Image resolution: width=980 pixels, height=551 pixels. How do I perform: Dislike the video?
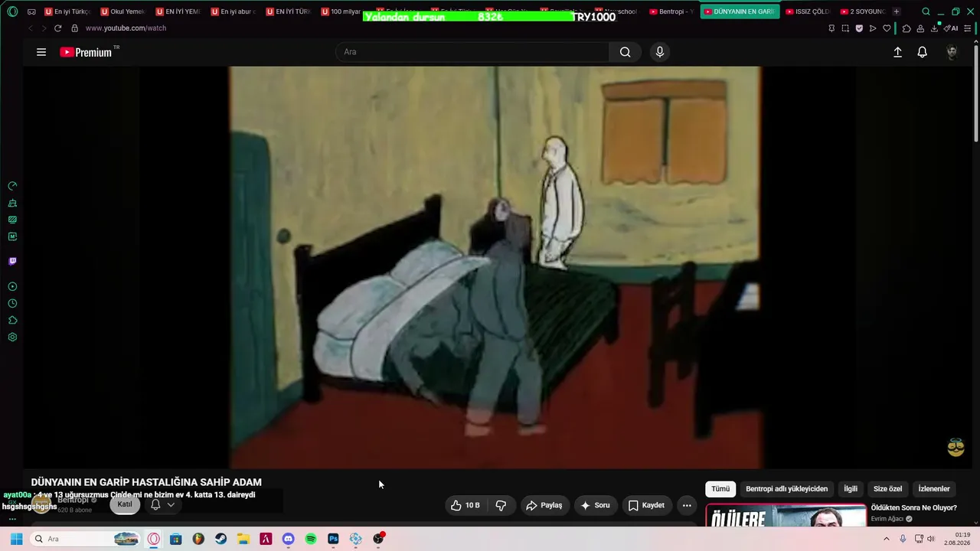pos(501,505)
